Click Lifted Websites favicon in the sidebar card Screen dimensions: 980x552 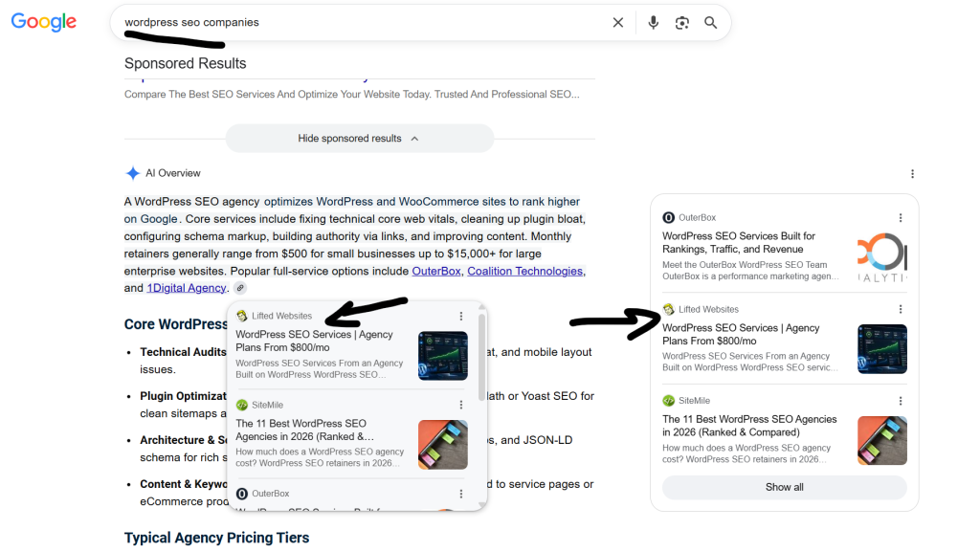pyautogui.click(x=669, y=309)
